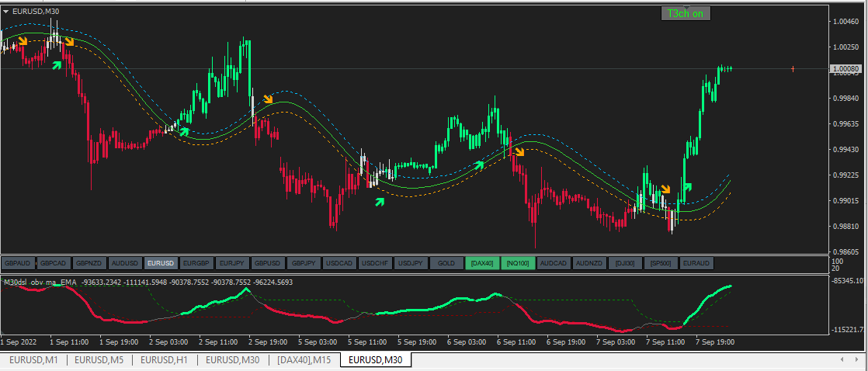Click the 1.00460 price scale label
The height and width of the screenshot is (371, 868).
click(845, 23)
